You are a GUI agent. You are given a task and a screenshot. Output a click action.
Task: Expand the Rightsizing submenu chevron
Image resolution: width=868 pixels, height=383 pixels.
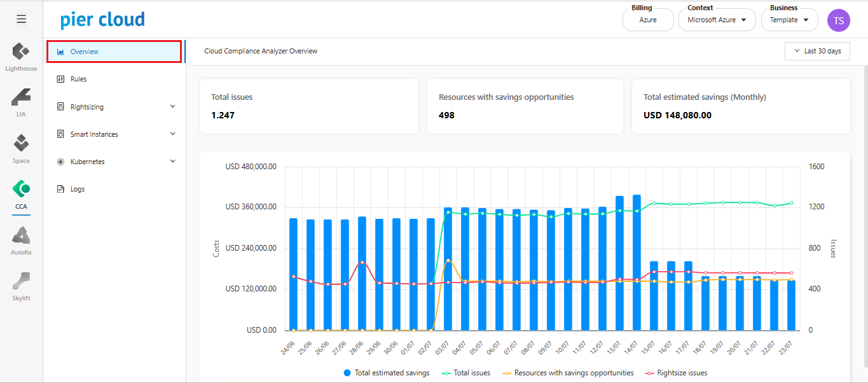coord(172,107)
